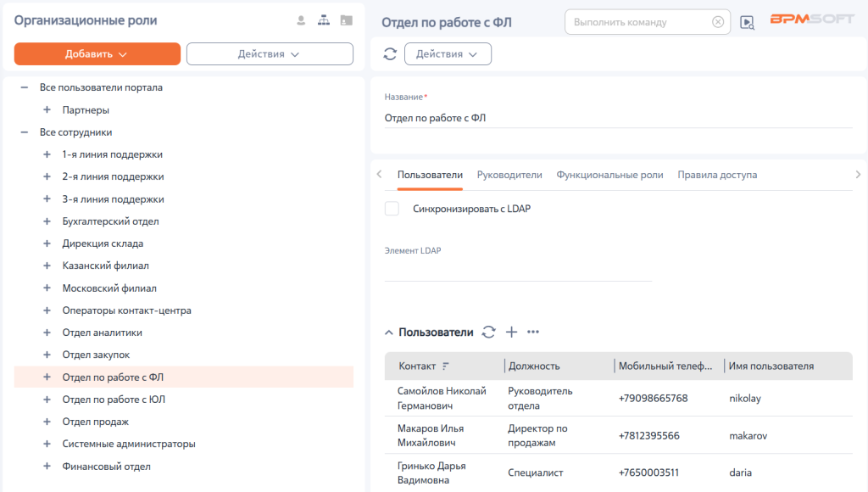Expand 2-я линия поддержки node
This screenshot has width=868, height=492.
(x=47, y=176)
